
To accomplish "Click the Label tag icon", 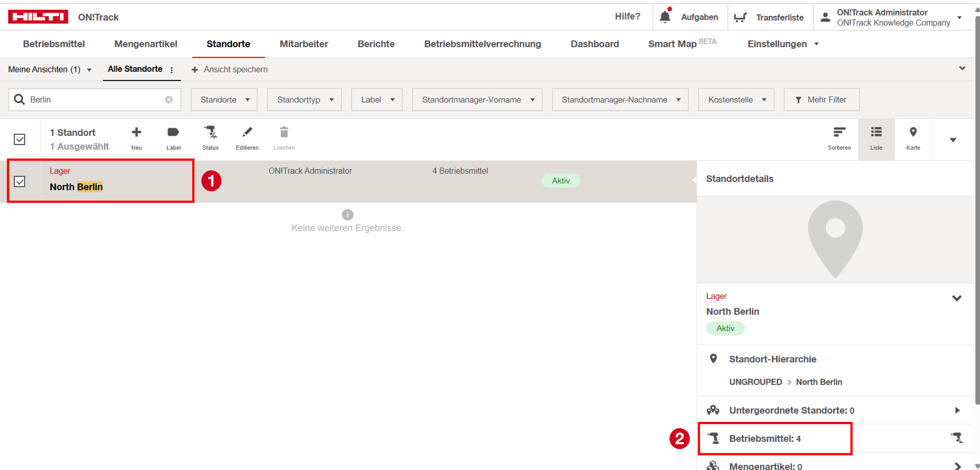I will click(173, 132).
